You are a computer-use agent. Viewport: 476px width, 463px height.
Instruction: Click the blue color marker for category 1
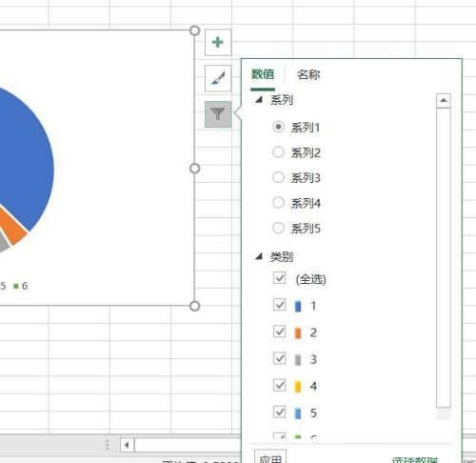point(298,307)
